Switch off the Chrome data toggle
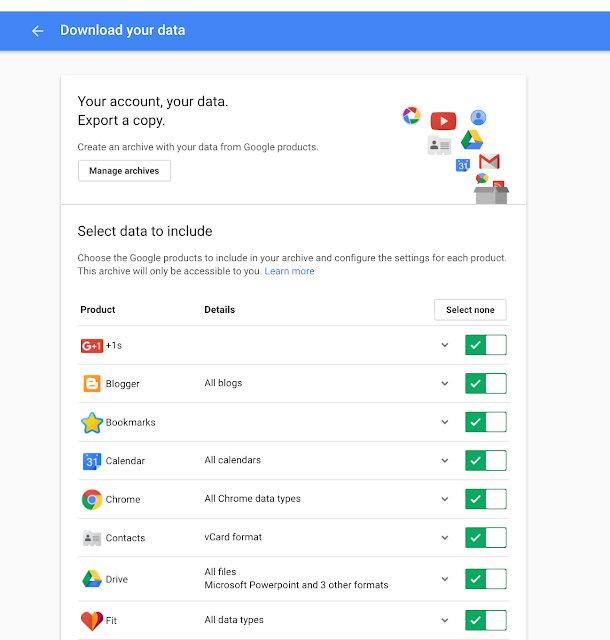 click(x=485, y=500)
